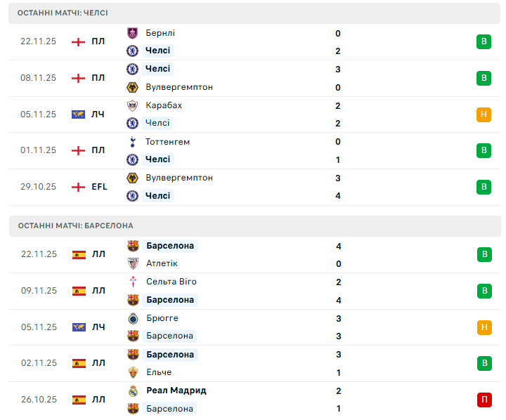Open the Сельта Віго team link
The height and width of the screenshot is (420, 506).
(x=171, y=282)
